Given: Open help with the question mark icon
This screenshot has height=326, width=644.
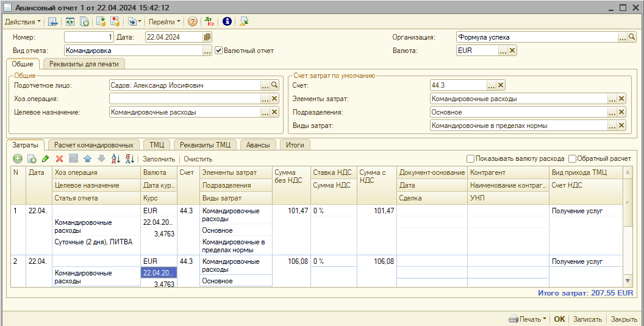Looking at the screenshot, I should (193, 21).
